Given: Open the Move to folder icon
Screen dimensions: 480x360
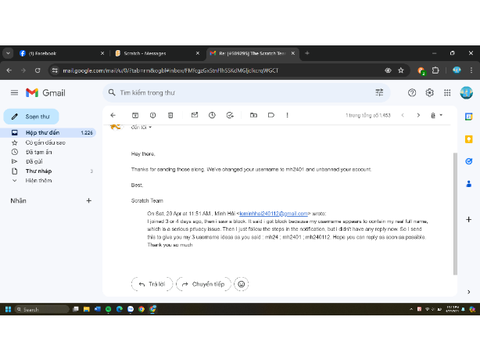Looking at the screenshot, I should tap(253, 115).
